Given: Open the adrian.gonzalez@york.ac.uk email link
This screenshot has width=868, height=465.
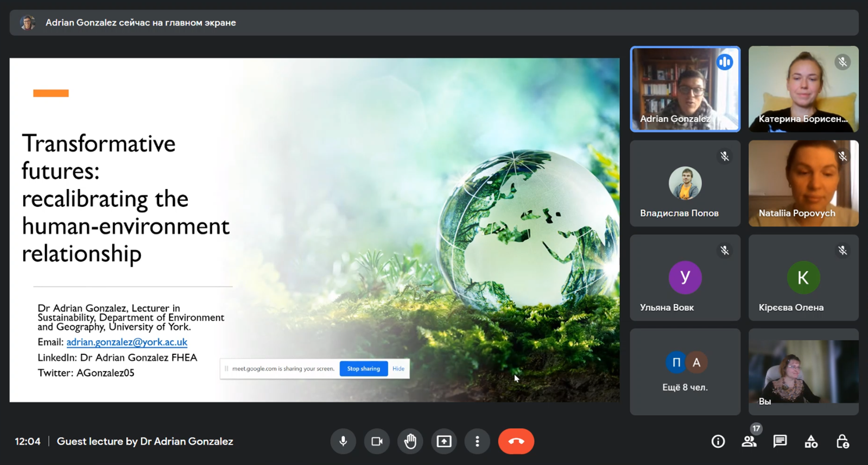Looking at the screenshot, I should point(126,342).
